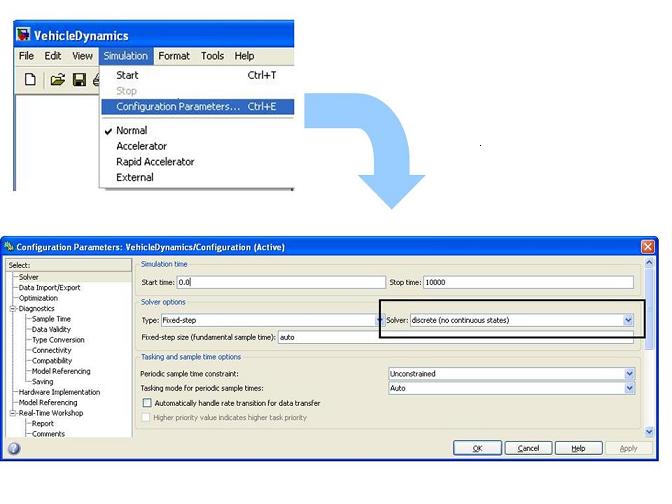
Task: Click the Save floppy disk icon
Action: pyautogui.click(x=79, y=80)
